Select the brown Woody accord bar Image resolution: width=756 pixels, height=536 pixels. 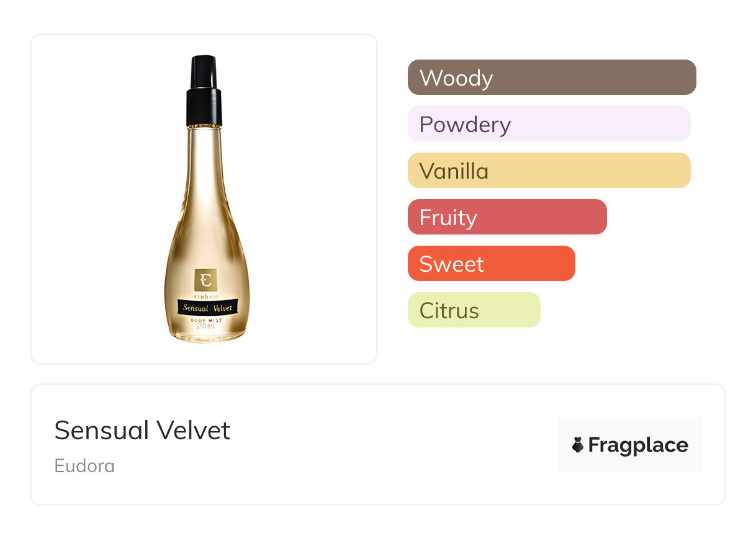tap(552, 78)
